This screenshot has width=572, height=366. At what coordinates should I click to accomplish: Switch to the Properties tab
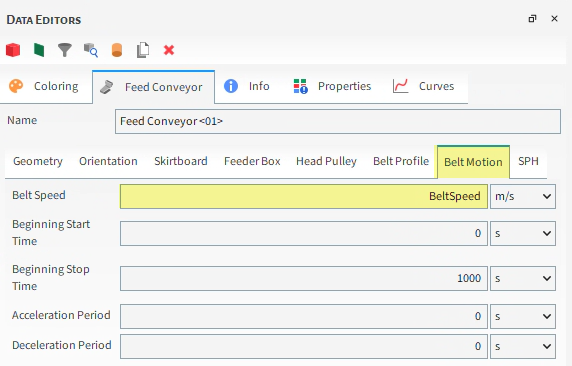[333, 86]
